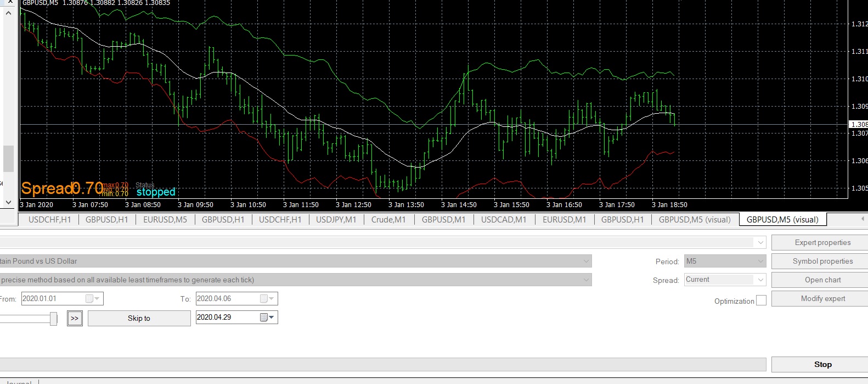868x384 pixels.
Task: Expand the tick model method dropdown
Action: tap(586, 280)
